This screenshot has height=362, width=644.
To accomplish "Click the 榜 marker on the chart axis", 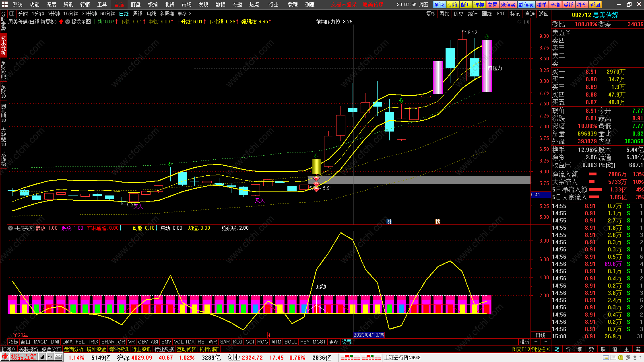I will [x=438, y=222].
